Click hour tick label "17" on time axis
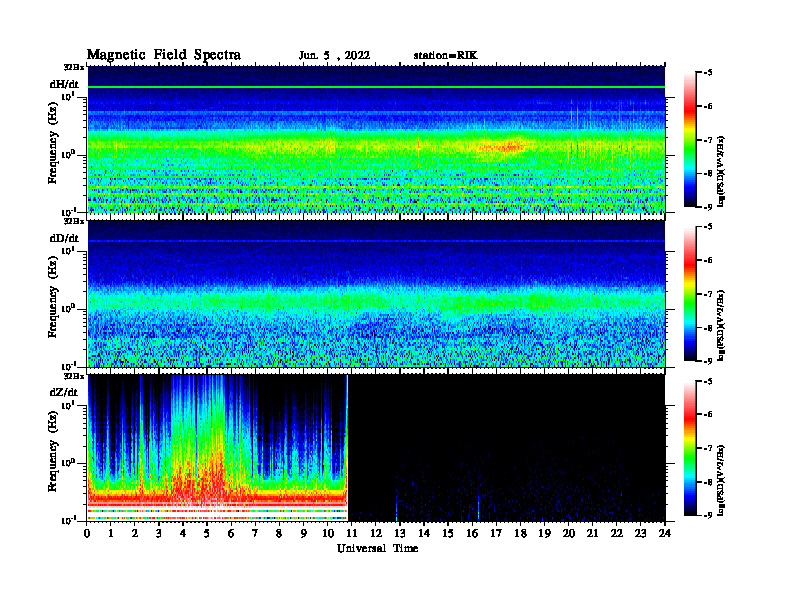Screen dimensions: 792x612 (x=496, y=534)
